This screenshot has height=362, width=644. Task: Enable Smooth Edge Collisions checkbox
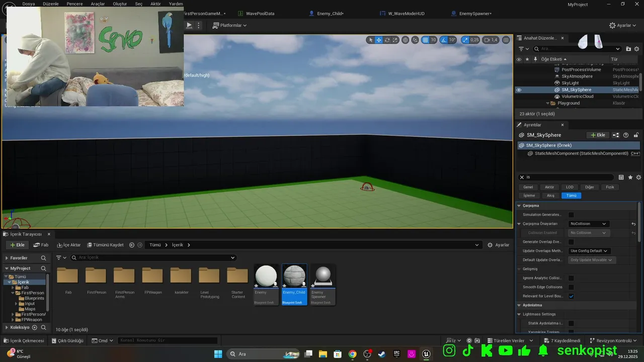coord(571,287)
